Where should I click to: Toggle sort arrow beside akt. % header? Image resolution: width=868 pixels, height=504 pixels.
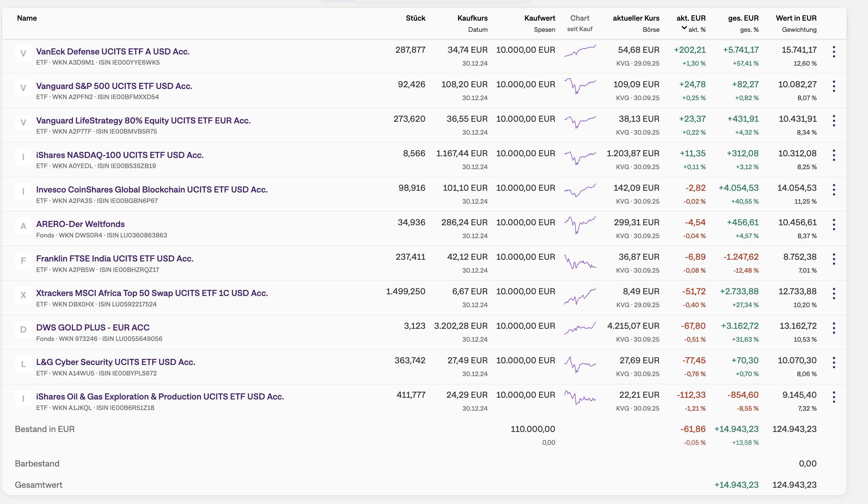[684, 28]
